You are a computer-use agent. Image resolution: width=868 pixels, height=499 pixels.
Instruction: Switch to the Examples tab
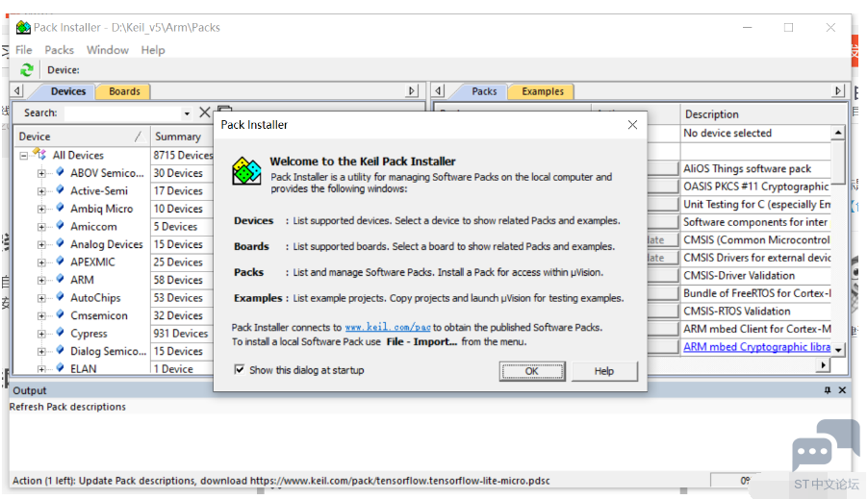542,91
